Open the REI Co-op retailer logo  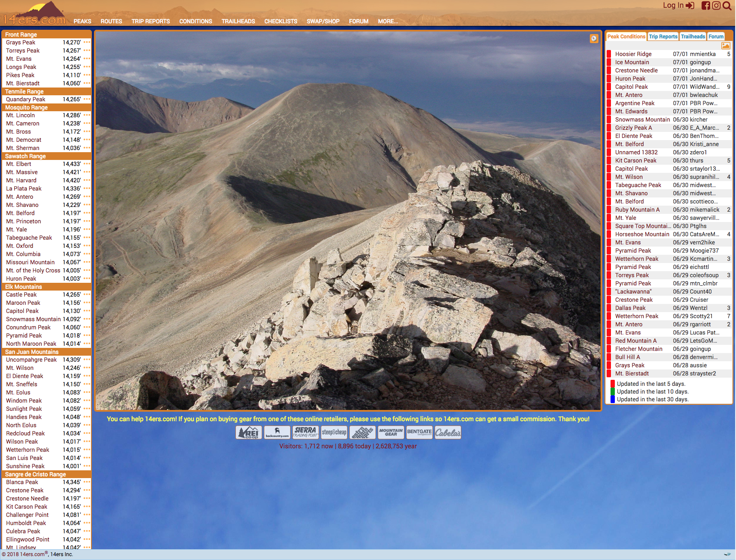[249, 432]
